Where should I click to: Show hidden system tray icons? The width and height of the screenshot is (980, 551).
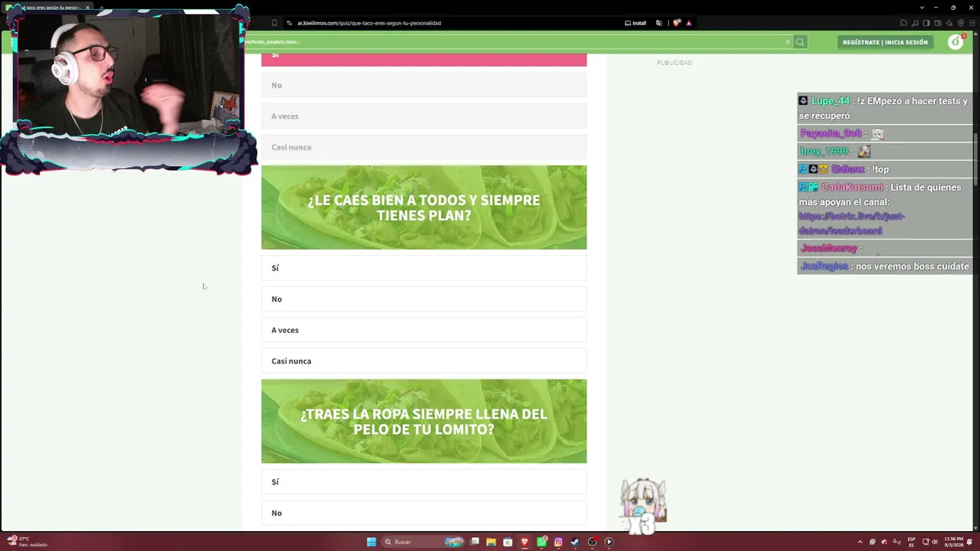coord(859,542)
